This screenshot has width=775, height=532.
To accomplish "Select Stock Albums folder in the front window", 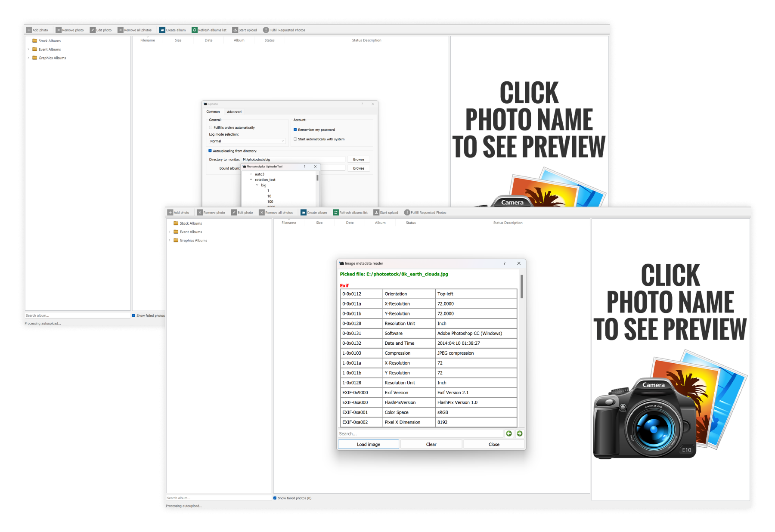I will 187,223.
